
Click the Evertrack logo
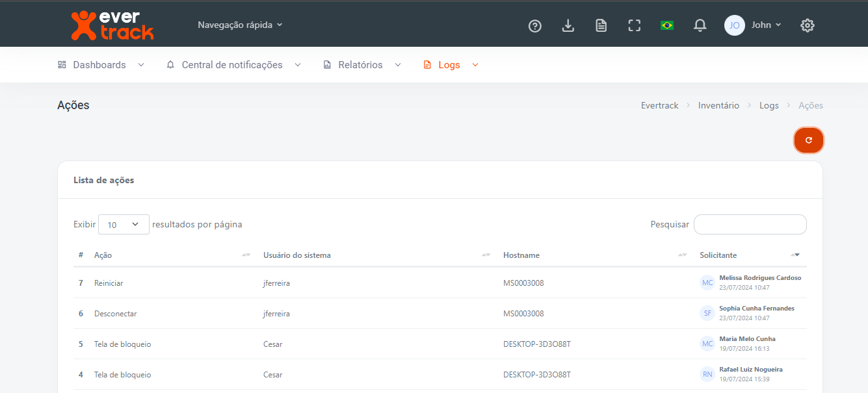112,25
